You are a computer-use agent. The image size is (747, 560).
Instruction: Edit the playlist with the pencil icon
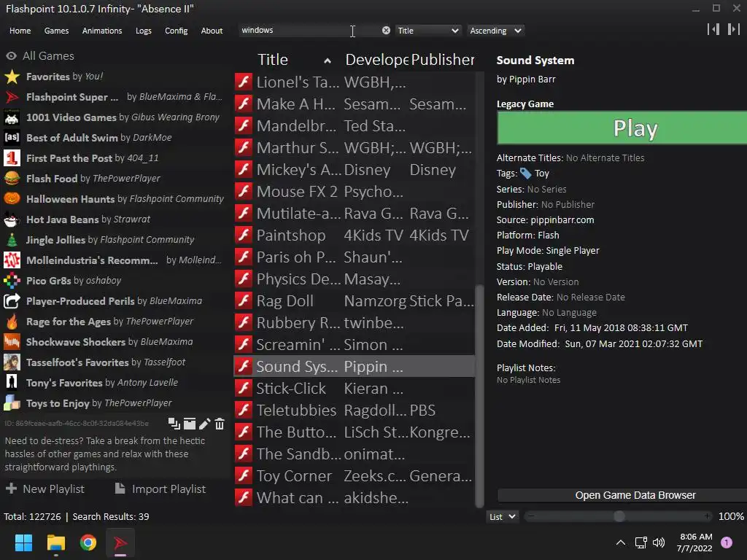205,424
